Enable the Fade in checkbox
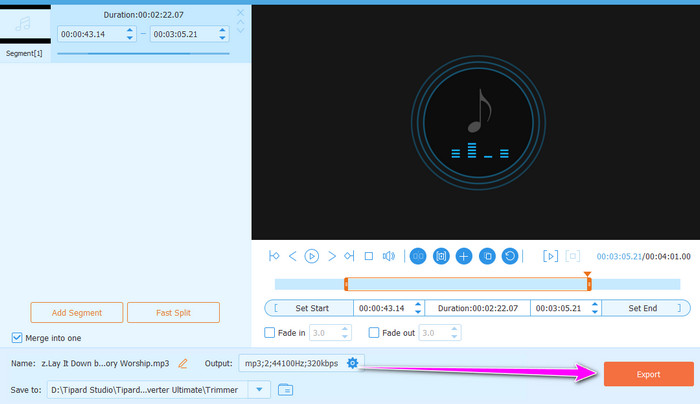This screenshot has height=404, width=700. coord(270,333)
